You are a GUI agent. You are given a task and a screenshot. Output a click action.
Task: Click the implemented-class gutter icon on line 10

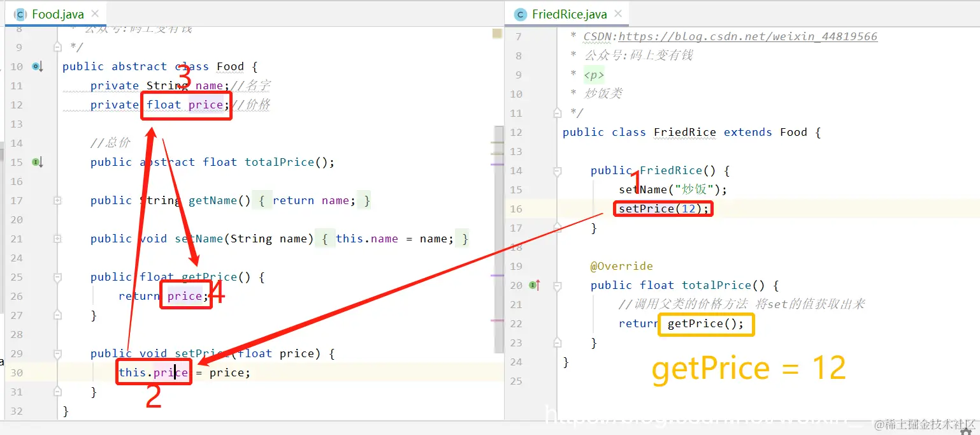tap(37, 66)
